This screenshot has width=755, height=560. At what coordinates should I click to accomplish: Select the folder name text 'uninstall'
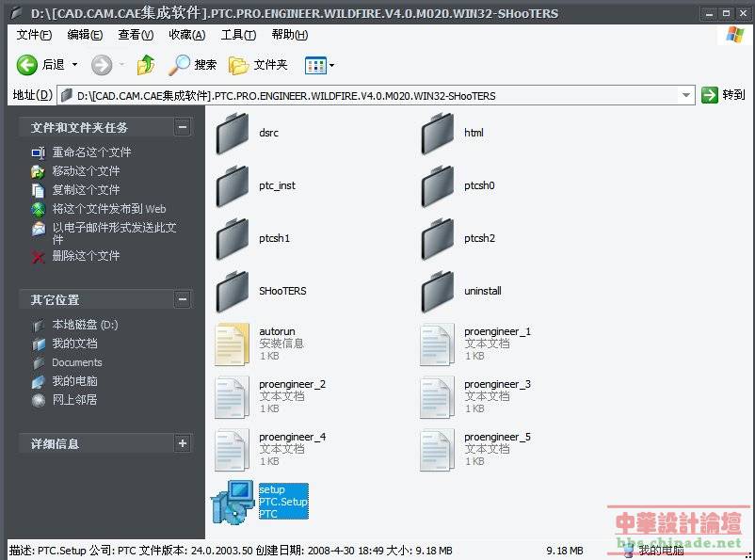(x=483, y=291)
